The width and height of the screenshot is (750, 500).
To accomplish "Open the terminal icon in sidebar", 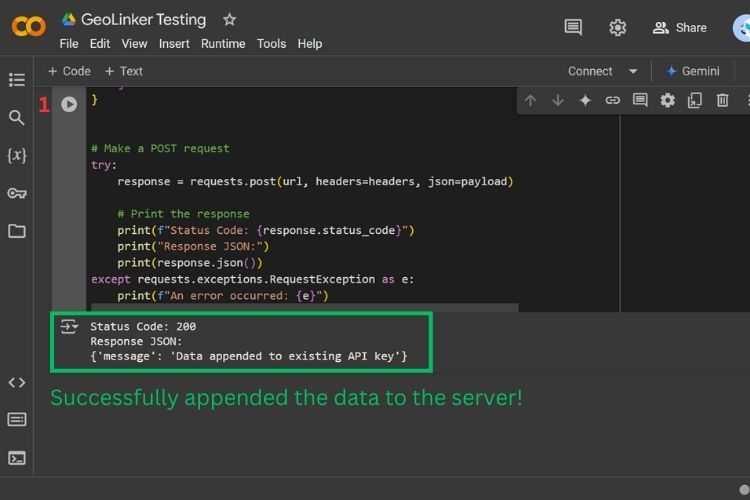I will pyautogui.click(x=17, y=458).
